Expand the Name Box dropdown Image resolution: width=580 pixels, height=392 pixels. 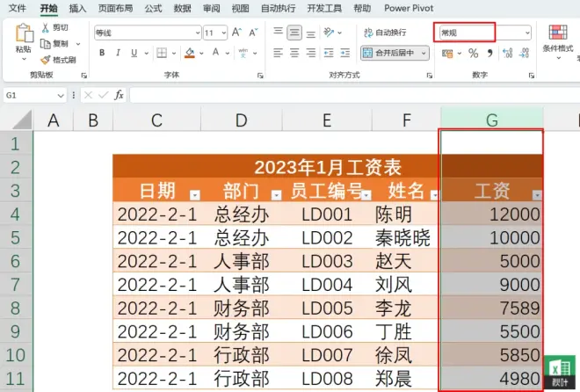[61, 96]
